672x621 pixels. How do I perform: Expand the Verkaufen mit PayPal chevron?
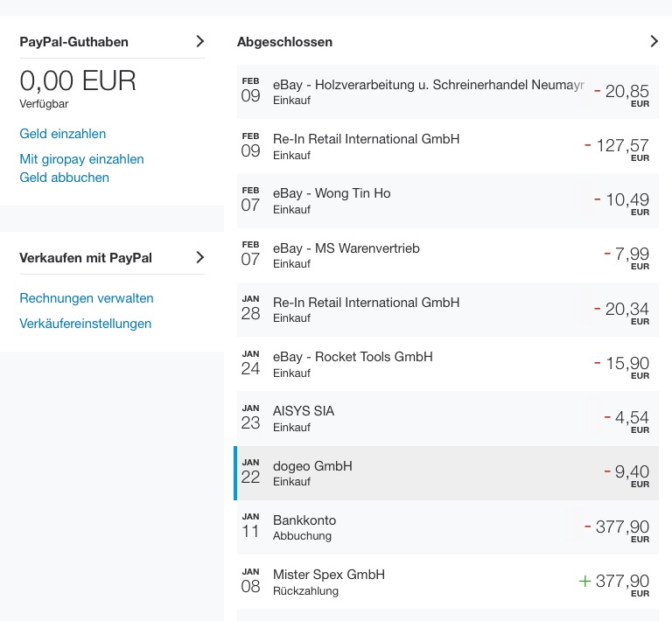coord(199,257)
